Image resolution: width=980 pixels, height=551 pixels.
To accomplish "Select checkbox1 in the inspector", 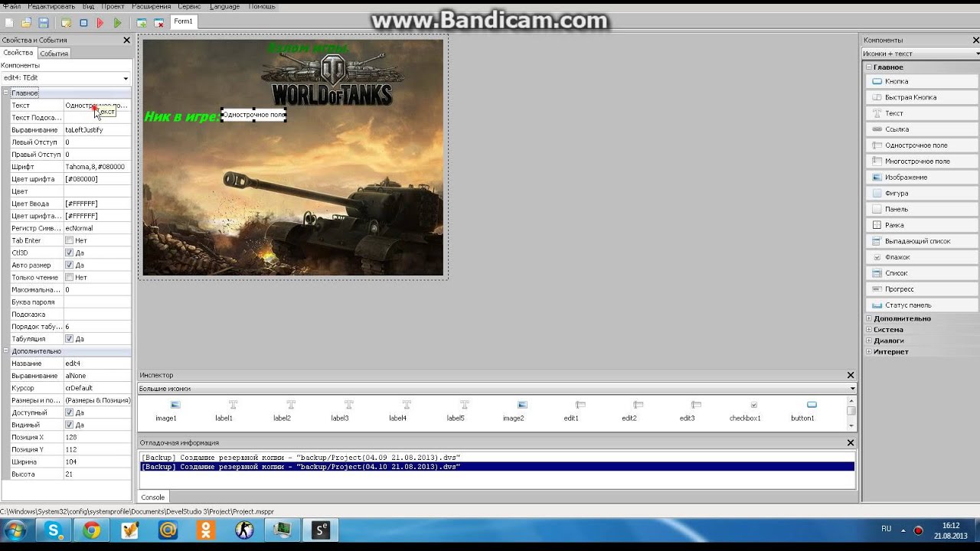I will pyautogui.click(x=745, y=411).
